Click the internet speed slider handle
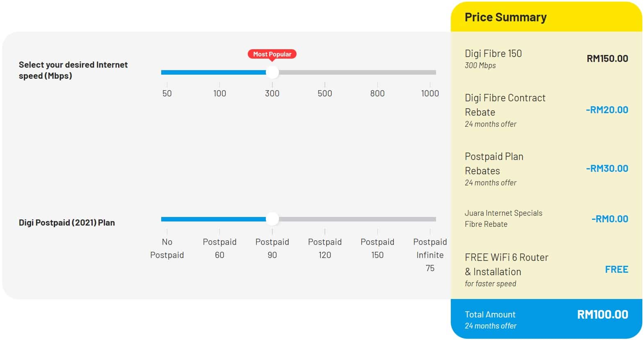644x340 pixels. point(272,72)
